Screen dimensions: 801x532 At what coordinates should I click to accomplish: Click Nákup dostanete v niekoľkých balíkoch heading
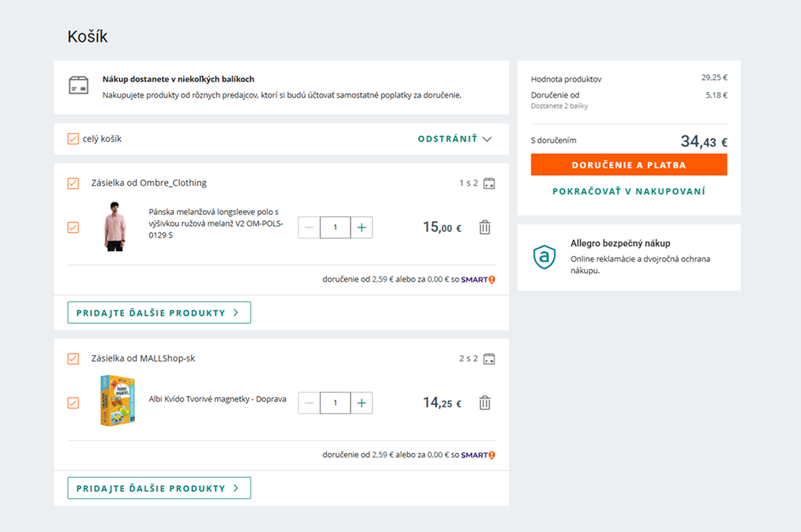178,79
